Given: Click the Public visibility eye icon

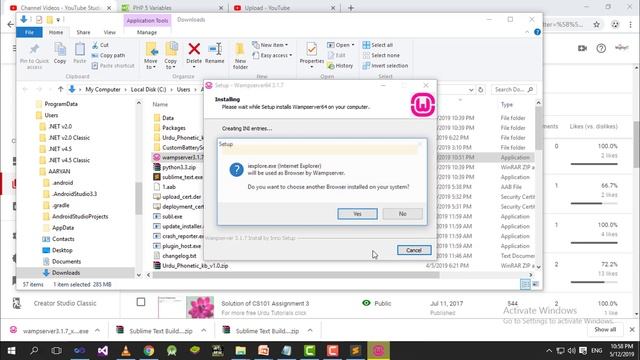Looking at the screenshot, I should click(366, 303).
